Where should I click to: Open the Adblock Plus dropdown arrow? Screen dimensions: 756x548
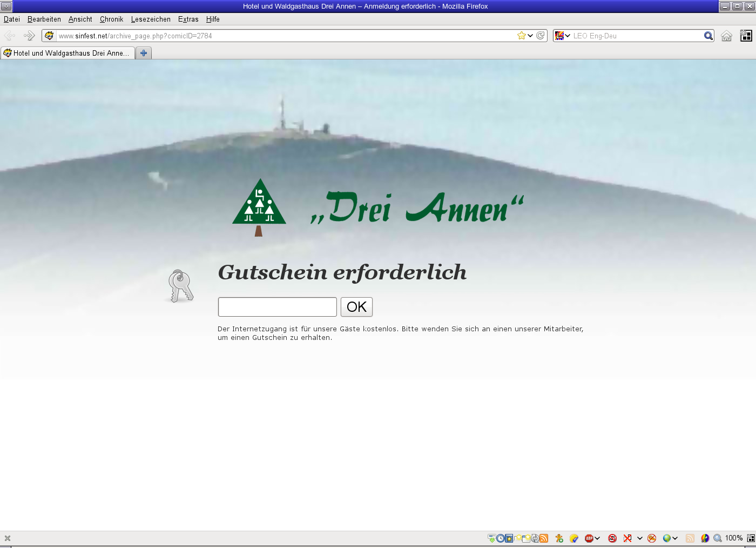(597, 538)
